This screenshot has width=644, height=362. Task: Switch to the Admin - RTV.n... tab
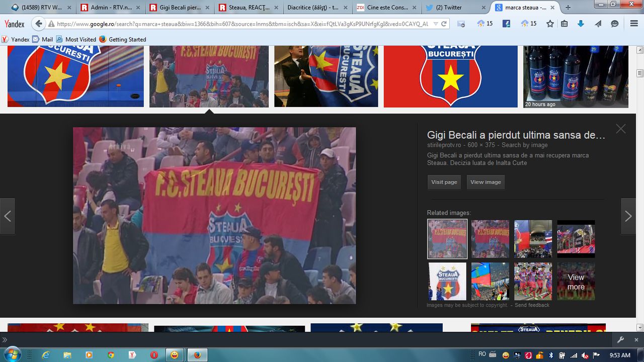pos(110,8)
